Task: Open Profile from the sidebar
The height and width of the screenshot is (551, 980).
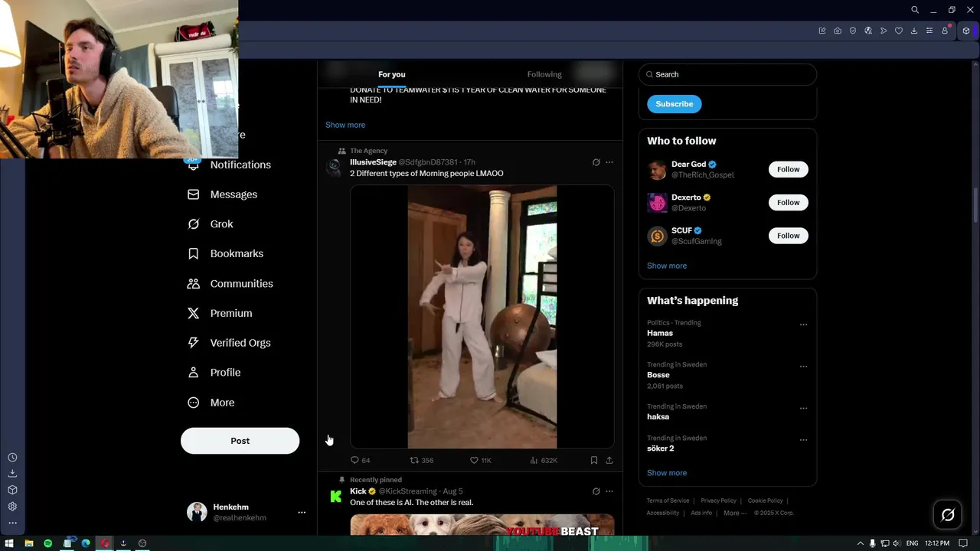Action: click(214, 373)
